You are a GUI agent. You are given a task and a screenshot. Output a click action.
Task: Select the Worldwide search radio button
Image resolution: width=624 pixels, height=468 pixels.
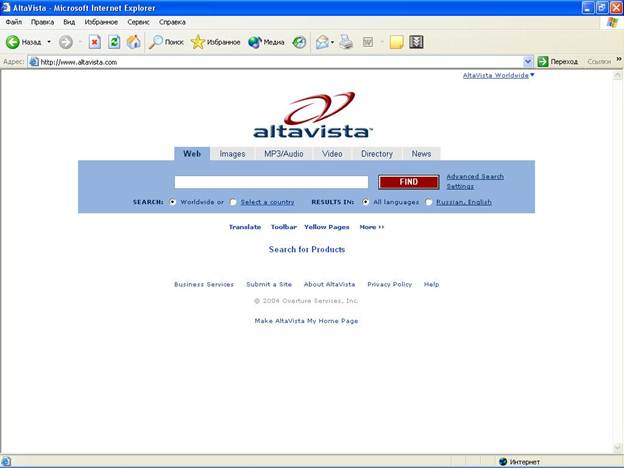(x=173, y=202)
